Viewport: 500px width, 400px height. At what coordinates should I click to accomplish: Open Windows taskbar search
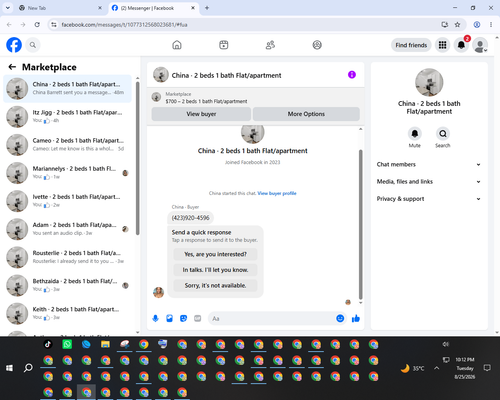(28, 368)
